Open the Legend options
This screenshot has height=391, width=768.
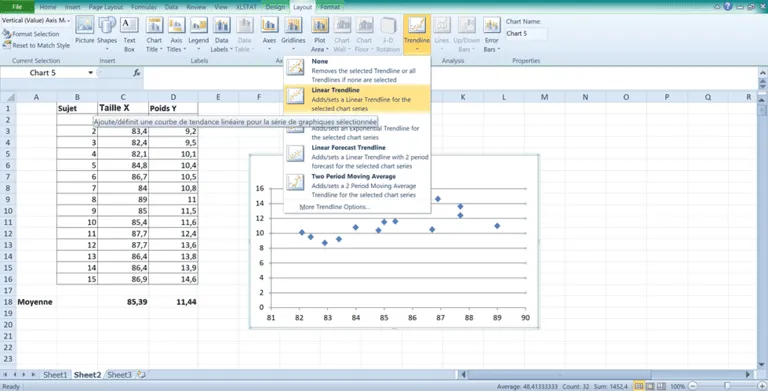click(x=198, y=34)
